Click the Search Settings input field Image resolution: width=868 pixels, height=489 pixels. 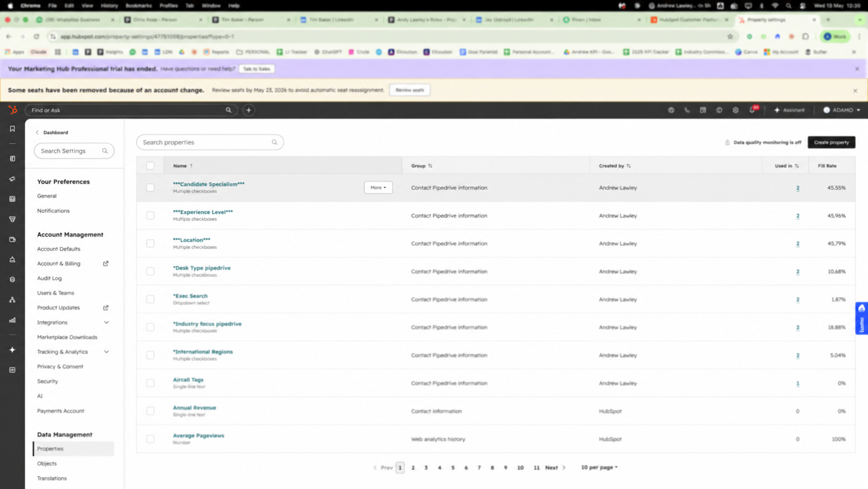click(x=74, y=151)
